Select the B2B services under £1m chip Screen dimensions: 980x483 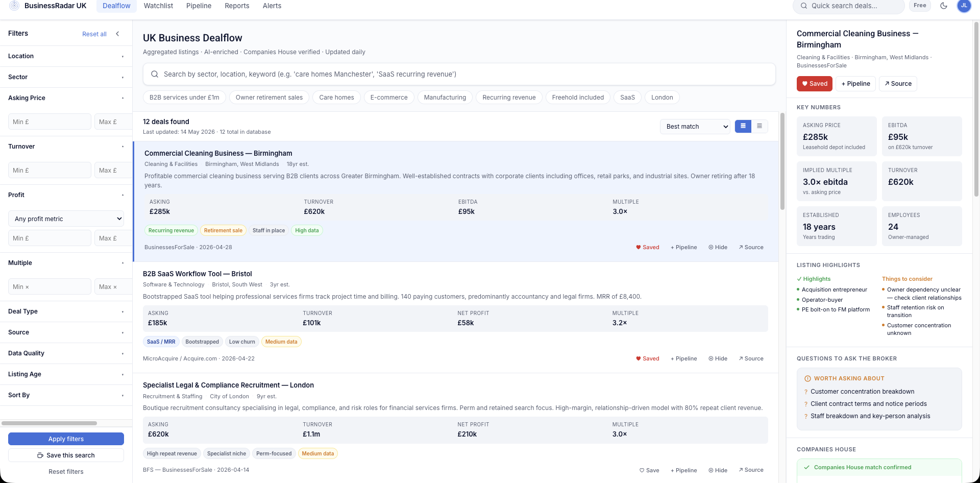(184, 98)
